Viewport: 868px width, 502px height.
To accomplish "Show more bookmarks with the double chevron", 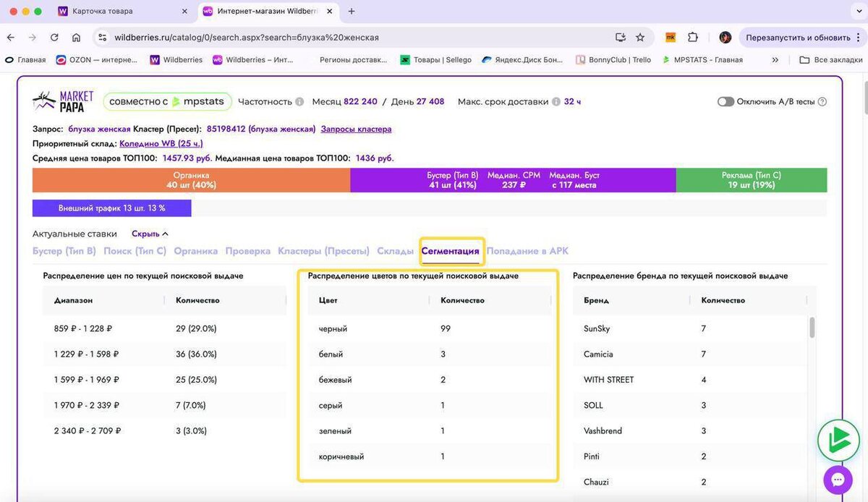I will tap(775, 60).
